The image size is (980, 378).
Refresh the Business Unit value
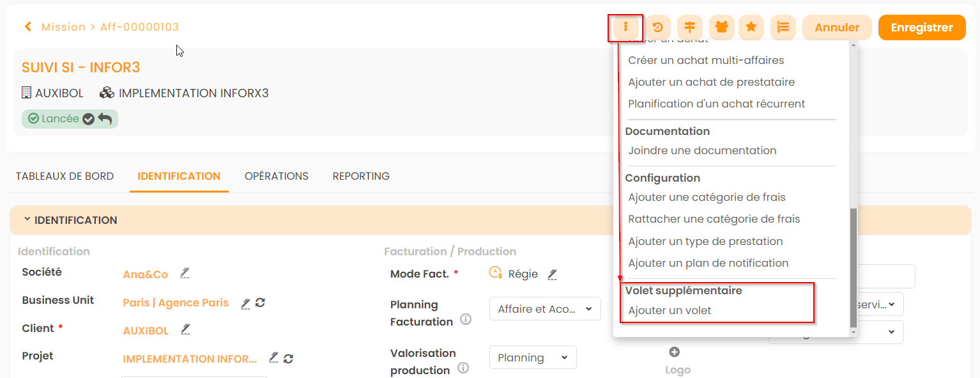[x=260, y=303]
